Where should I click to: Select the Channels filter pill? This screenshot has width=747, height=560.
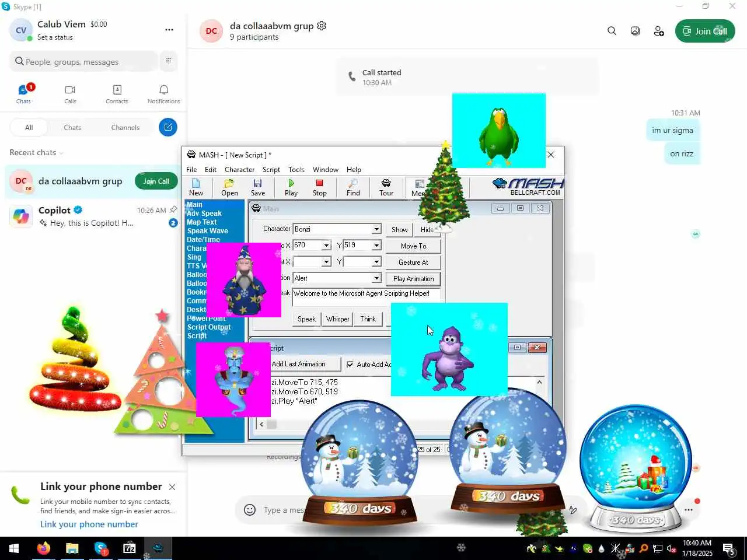click(x=125, y=127)
